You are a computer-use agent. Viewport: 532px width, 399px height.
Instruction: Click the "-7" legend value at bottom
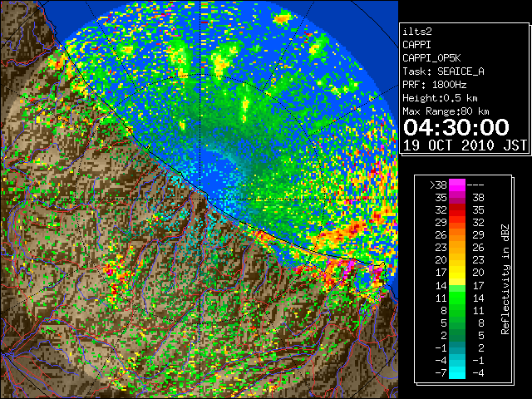[441, 373]
